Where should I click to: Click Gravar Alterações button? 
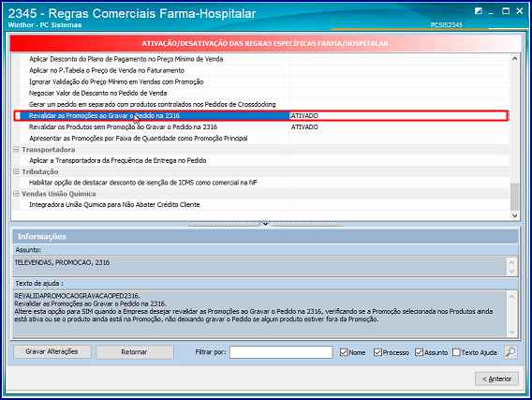(x=52, y=352)
